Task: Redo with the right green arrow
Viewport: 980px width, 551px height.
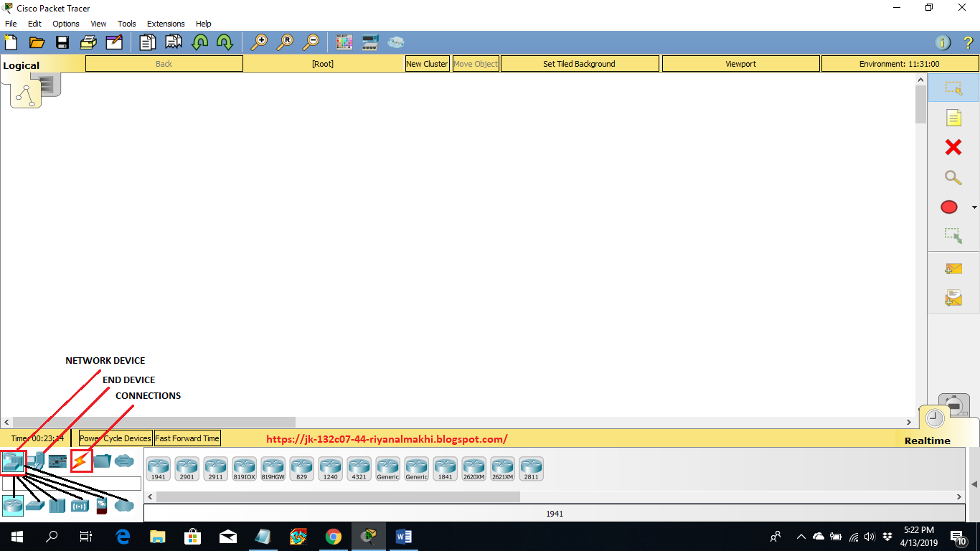Action: [225, 42]
